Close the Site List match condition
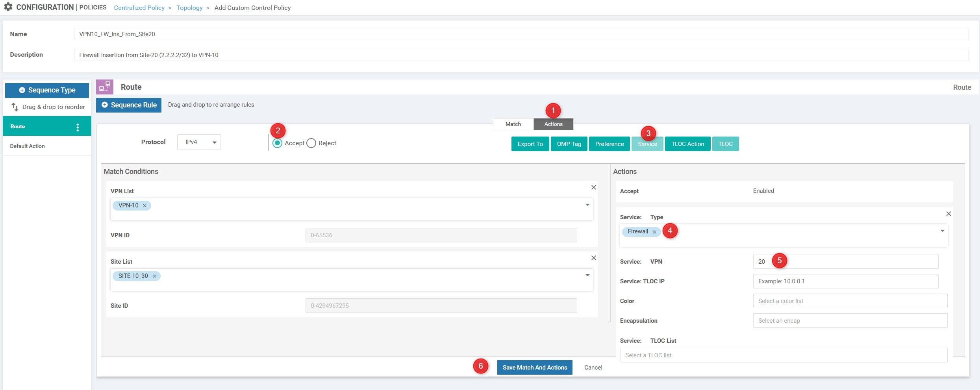The height and width of the screenshot is (390, 980). [594, 258]
